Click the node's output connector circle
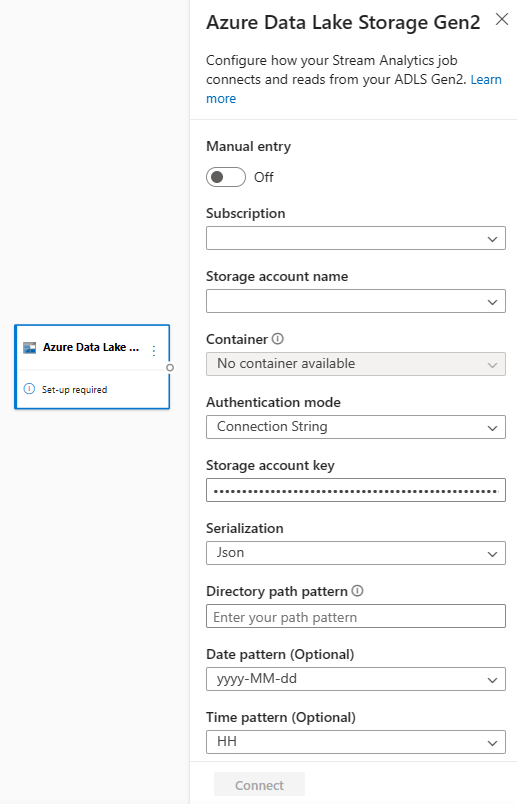 pos(170,367)
